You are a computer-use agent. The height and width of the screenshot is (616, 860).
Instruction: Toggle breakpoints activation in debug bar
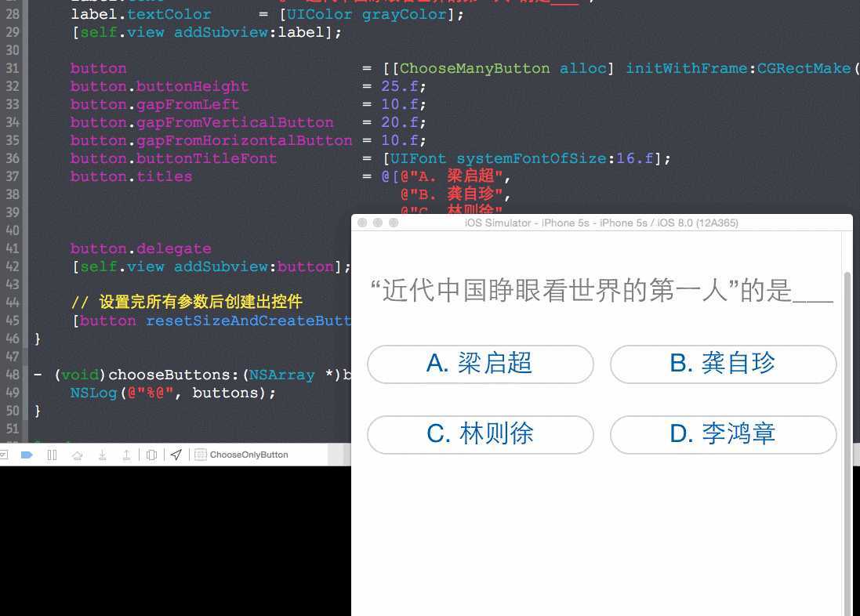pyautogui.click(x=27, y=455)
